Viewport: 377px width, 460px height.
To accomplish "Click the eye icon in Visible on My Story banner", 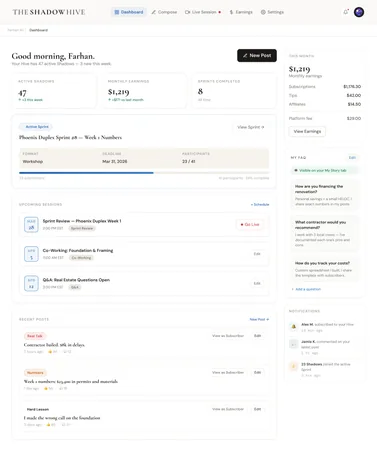I will (x=296, y=170).
